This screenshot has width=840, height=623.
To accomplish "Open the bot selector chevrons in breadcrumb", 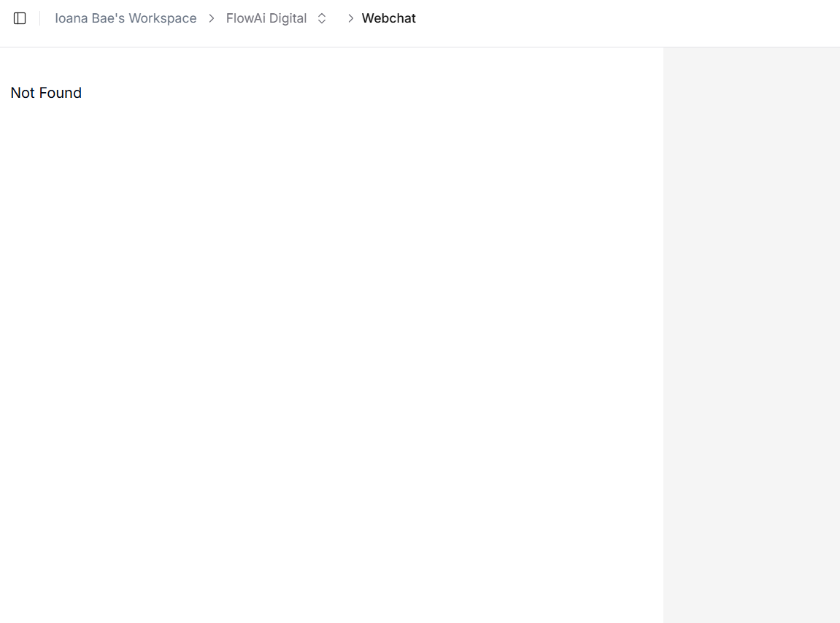I will click(x=322, y=18).
